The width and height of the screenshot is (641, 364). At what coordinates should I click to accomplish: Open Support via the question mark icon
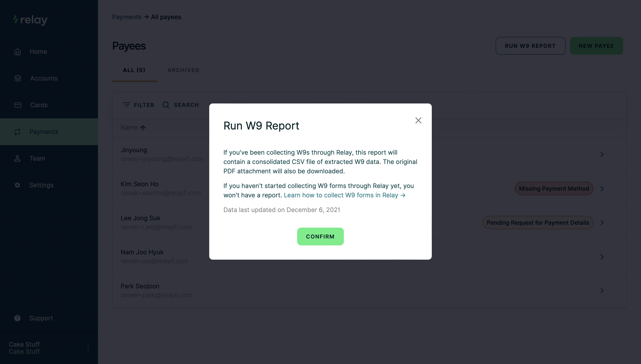(x=17, y=318)
